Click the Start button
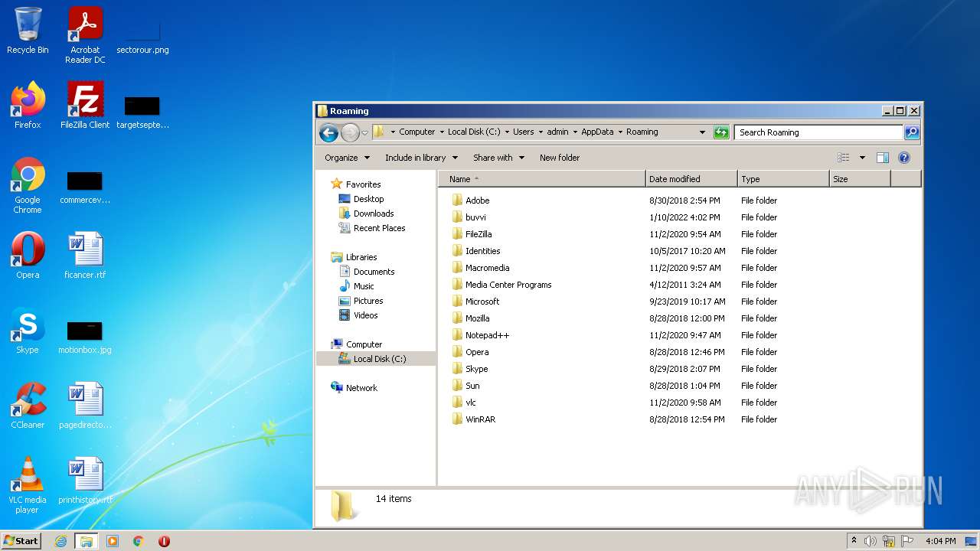 tap(21, 540)
